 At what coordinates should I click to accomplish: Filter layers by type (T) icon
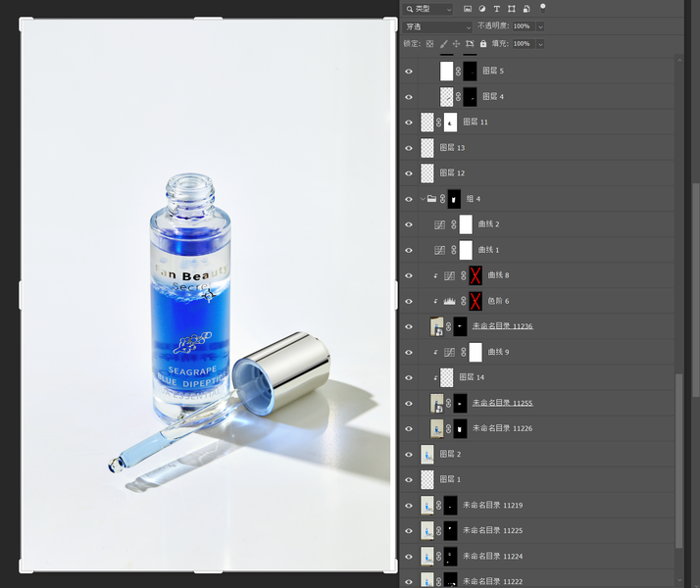tap(496, 9)
